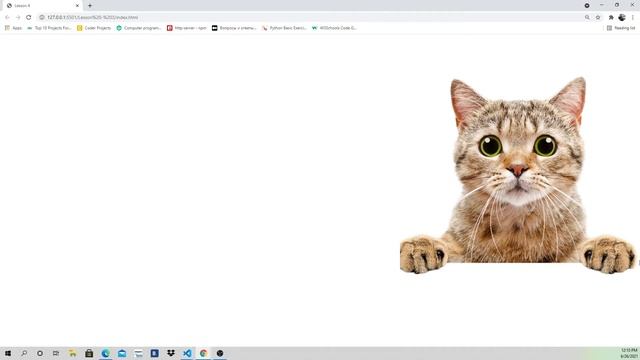Image resolution: width=640 pixels, height=360 pixels.
Task: Open Chrome profile avatar
Action: [622, 17]
